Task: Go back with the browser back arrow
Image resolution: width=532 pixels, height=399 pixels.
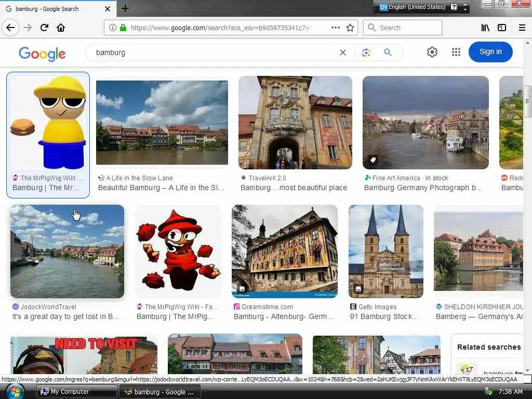Action: point(10,28)
